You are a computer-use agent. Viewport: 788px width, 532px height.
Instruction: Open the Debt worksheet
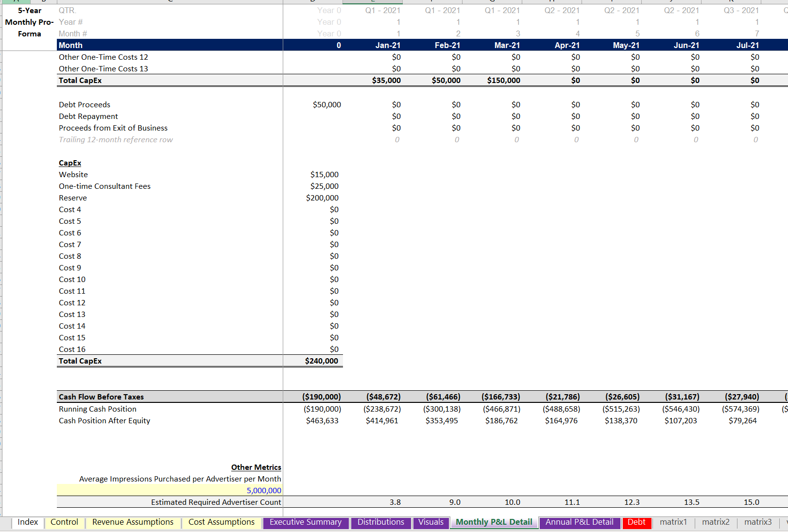click(x=637, y=522)
